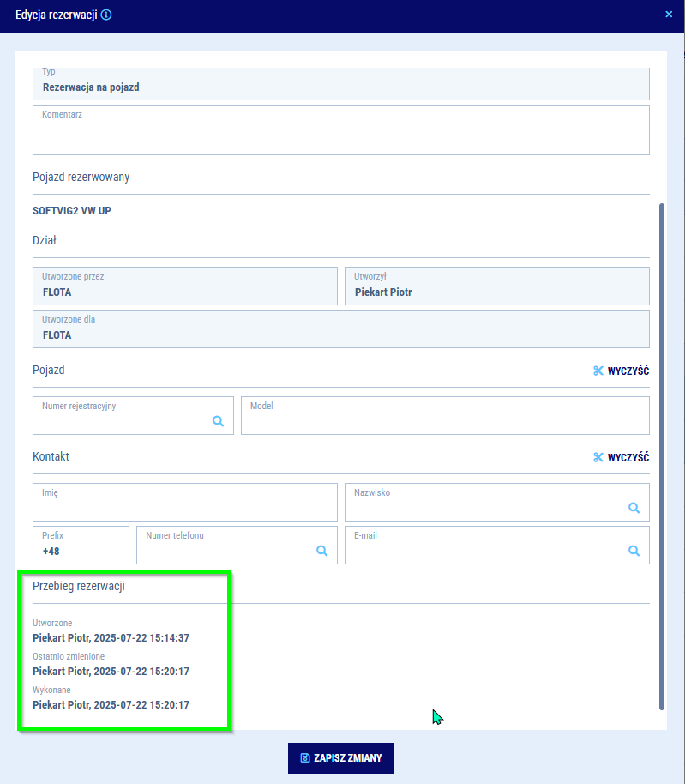Click the Prefix field showing +48
685x784 pixels.
point(81,550)
